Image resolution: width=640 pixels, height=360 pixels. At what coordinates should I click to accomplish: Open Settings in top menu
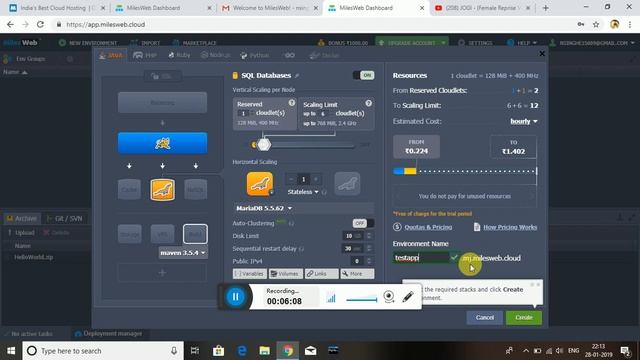(x=475, y=42)
